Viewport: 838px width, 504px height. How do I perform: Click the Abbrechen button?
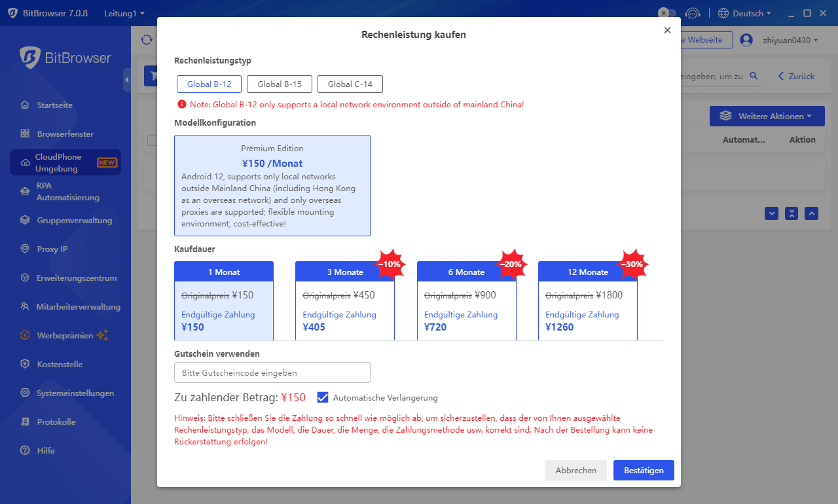(575, 470)
